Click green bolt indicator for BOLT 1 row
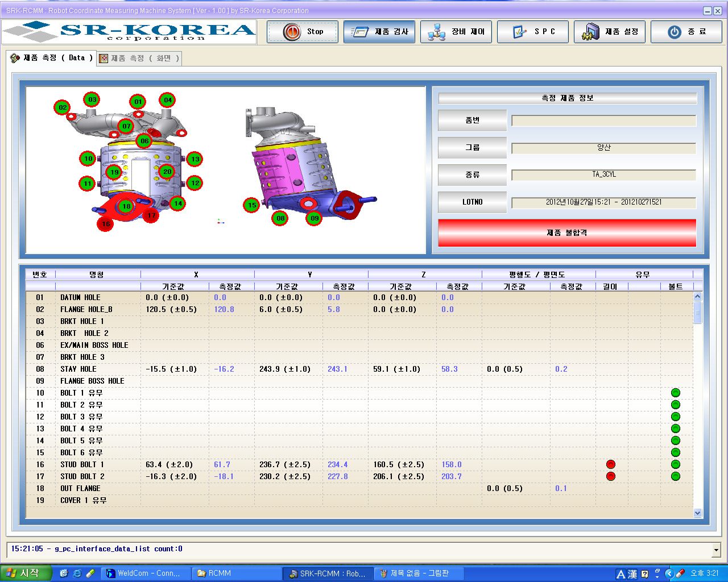This screenshot has height=582, width=728. tap(676, 393)
